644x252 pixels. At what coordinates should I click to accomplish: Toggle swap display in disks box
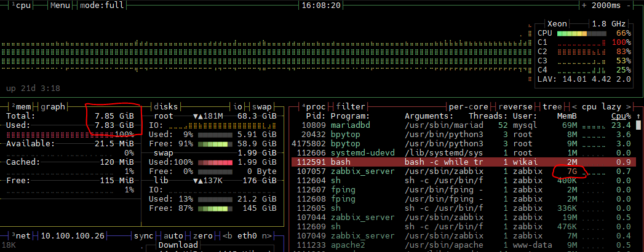pyautogui.click(x=262, y=107)
